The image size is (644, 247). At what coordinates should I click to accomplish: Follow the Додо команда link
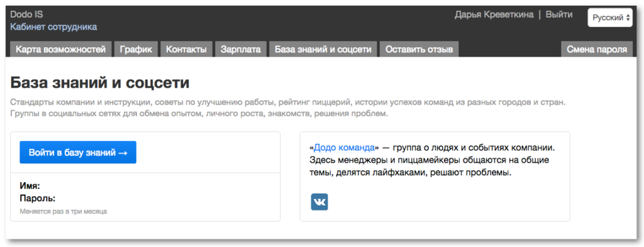[344, 147]
